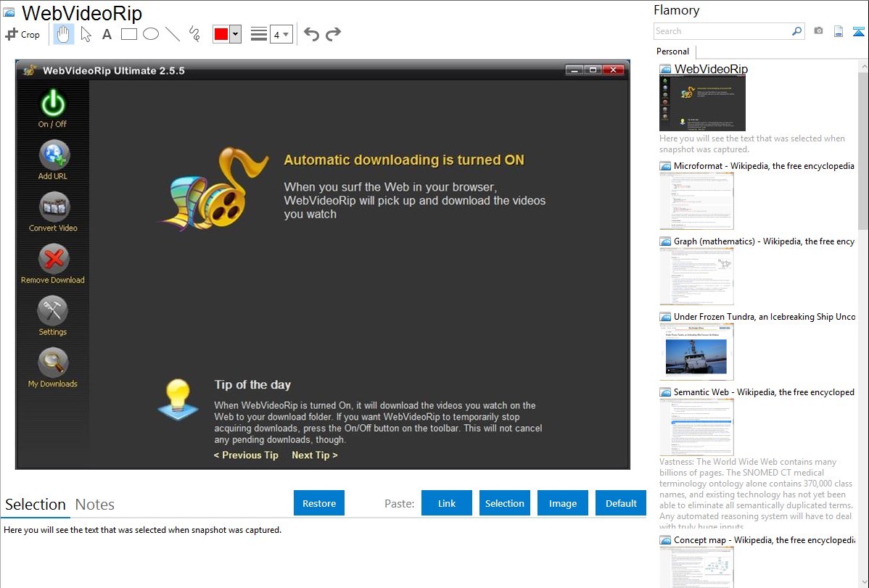Open the color picker dropdown arrow
The image size is (869, 588).
pos(236,34)
